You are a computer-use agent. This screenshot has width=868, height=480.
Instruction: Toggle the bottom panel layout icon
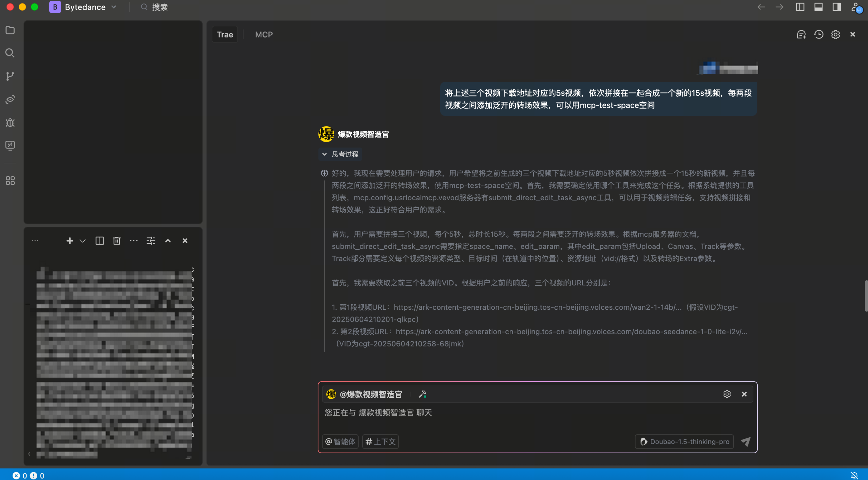tap(818, 7)
